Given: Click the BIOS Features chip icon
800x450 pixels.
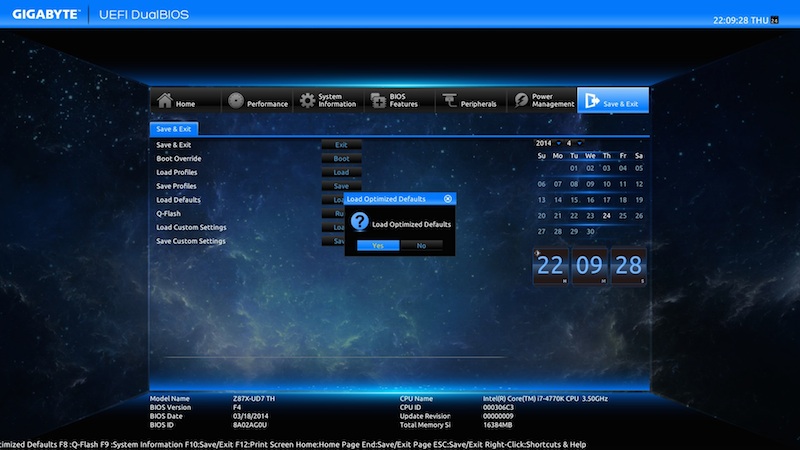Looking at the screenshot, I should point(378,101).
